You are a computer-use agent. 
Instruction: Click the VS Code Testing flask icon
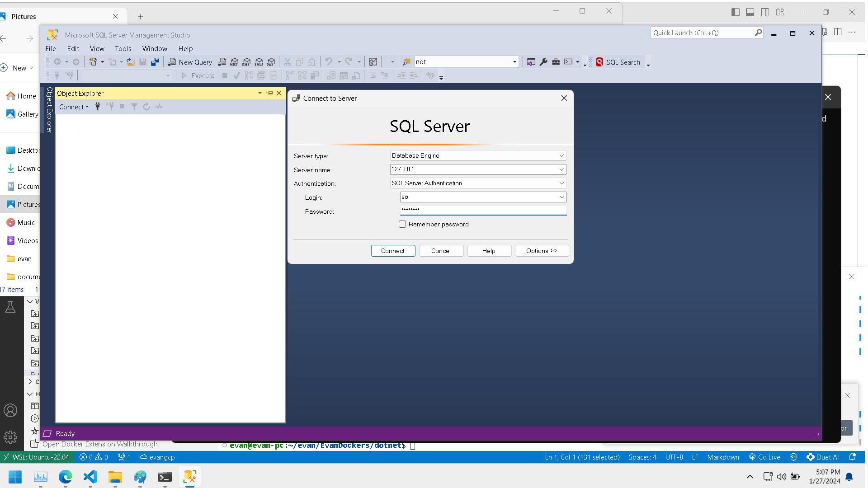coord(10,307)
